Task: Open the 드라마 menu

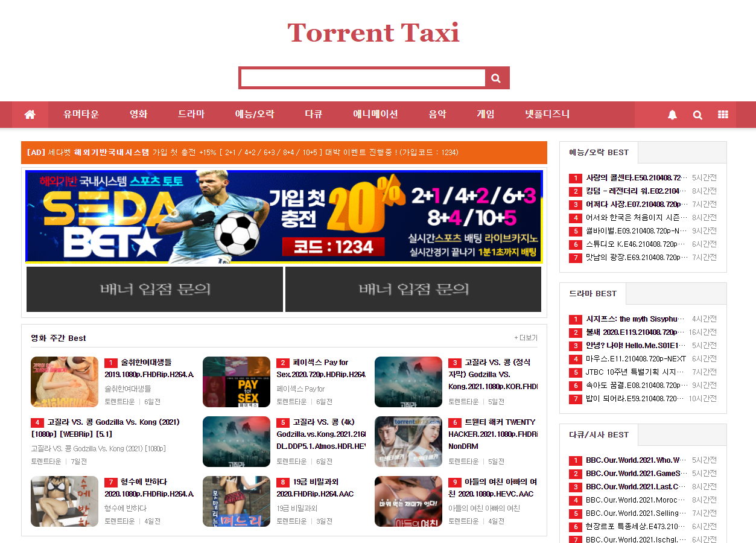Action: (x=191, y=115)
